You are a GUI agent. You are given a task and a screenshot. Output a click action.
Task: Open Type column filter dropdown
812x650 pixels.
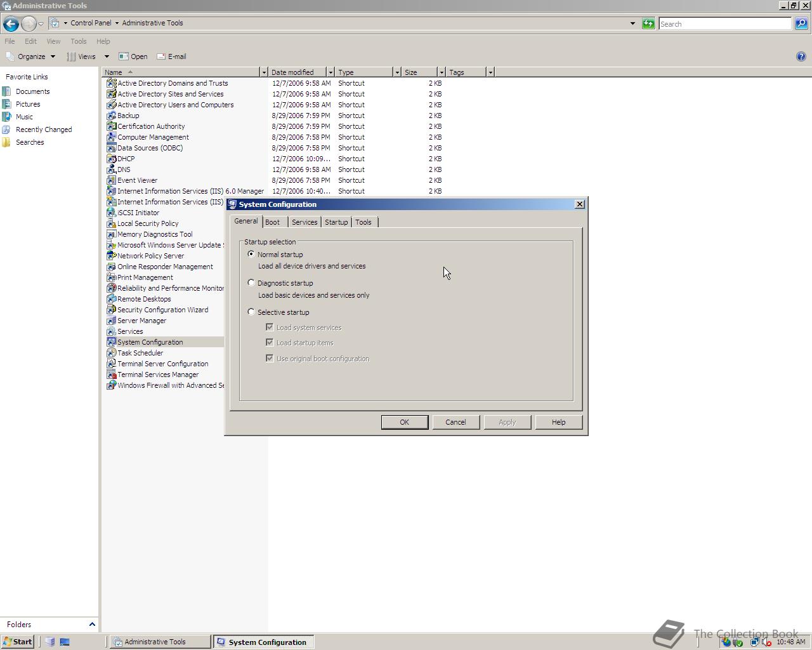(x=397, y=72)
